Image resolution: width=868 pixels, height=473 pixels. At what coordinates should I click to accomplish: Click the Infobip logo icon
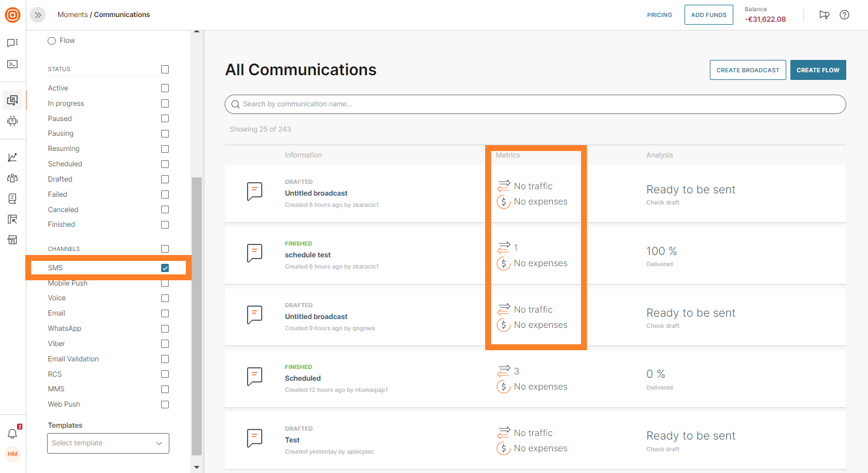(12, 15)
